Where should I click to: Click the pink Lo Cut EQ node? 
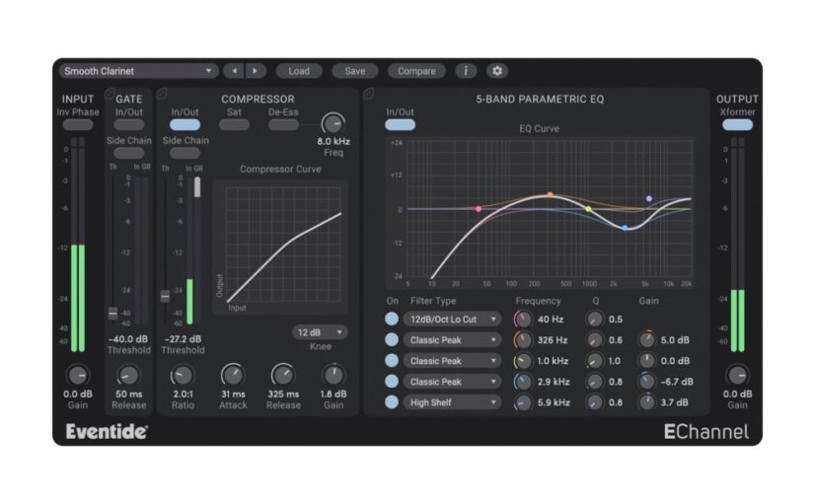click(479, 209)
